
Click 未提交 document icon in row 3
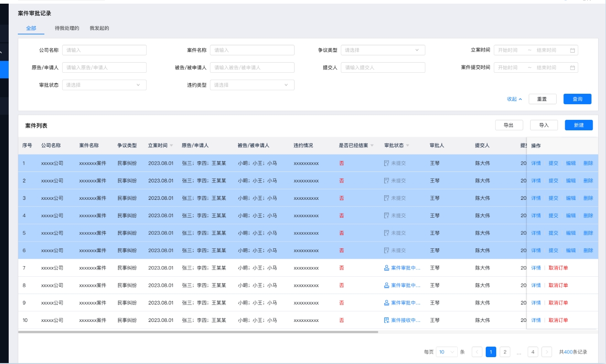click(x=386, y=198)
